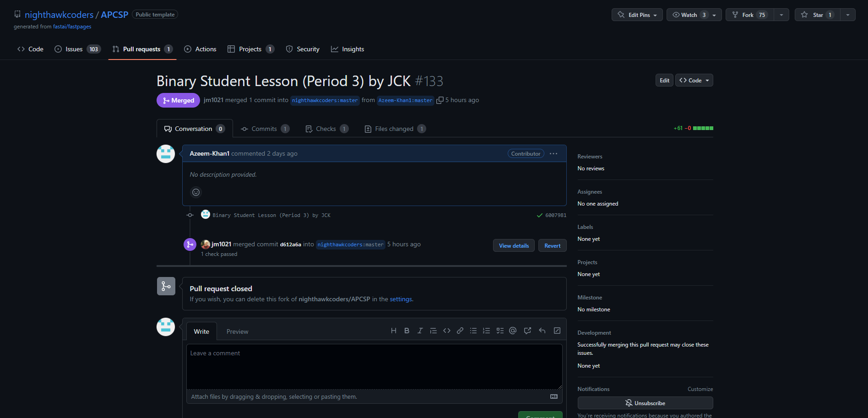Open the Actions tab
The width and height of the screenshot is (868, 418).
pos(200,49)
